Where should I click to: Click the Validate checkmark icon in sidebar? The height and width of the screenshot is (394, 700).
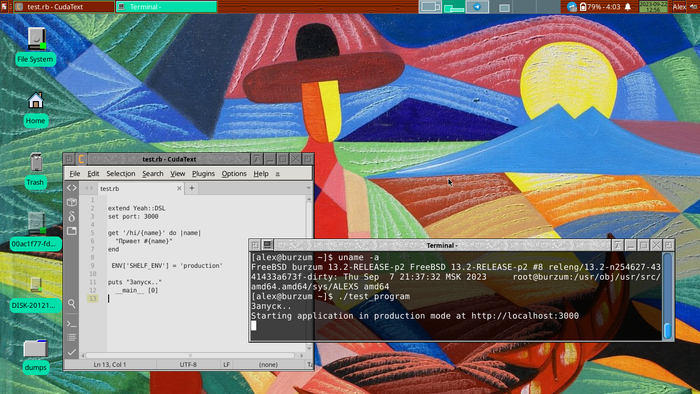point(71,352)
